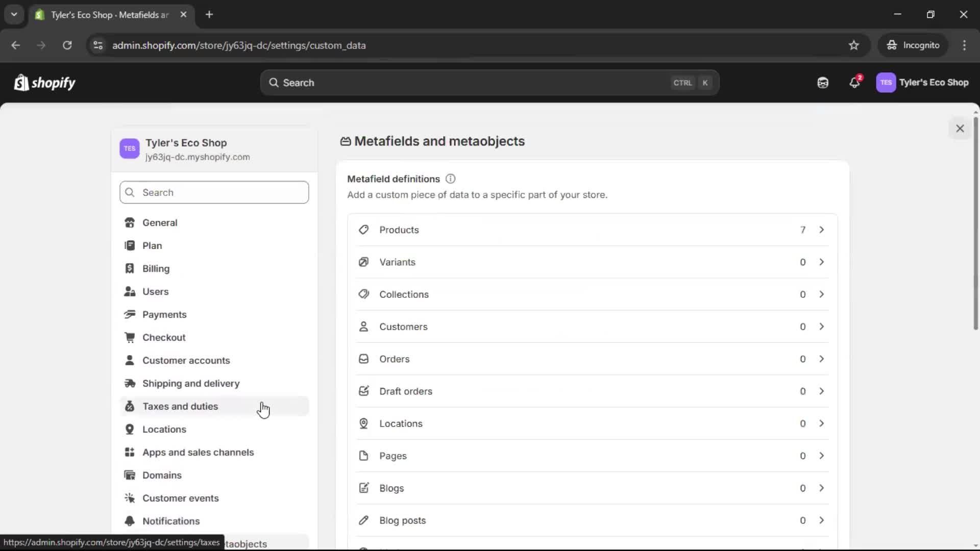
Task: Expand the Products metafield row
Action: (x=821, y=230)
